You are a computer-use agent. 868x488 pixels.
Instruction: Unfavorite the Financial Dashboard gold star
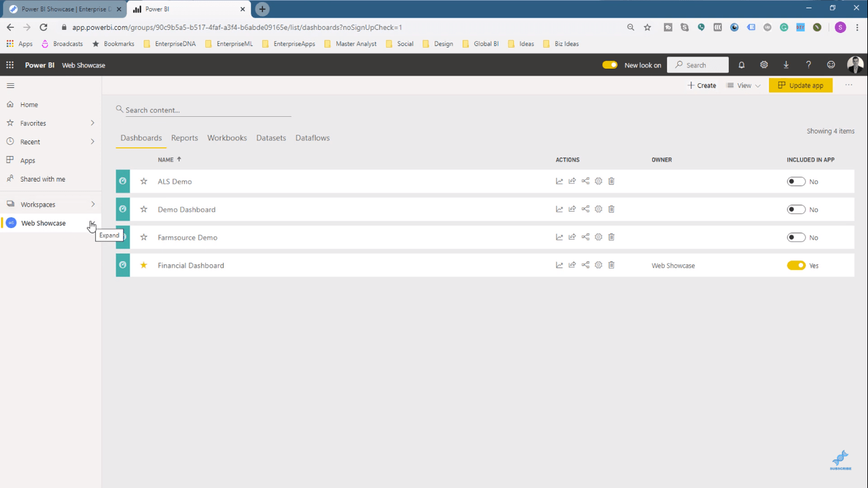144,265
